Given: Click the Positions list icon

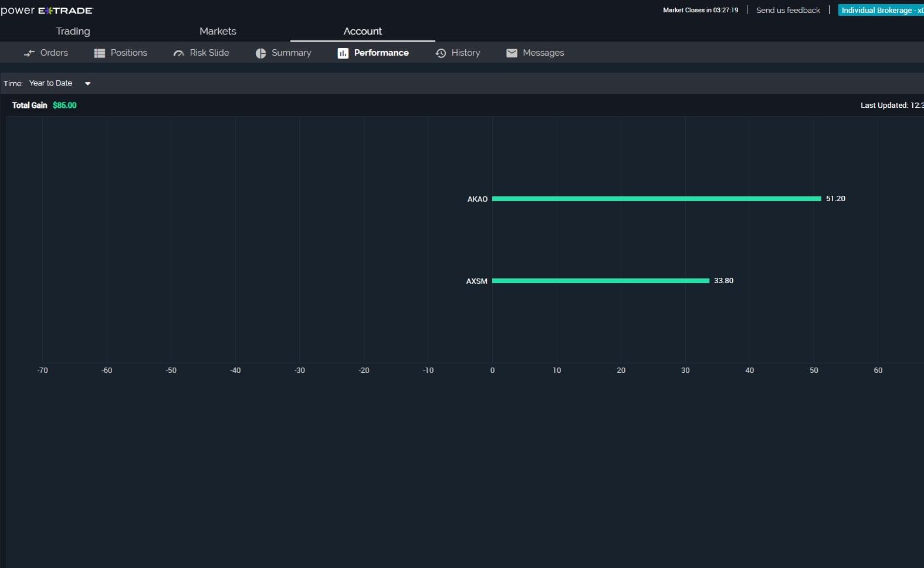Looking at the screenshot, I should (x=100, y=53).
